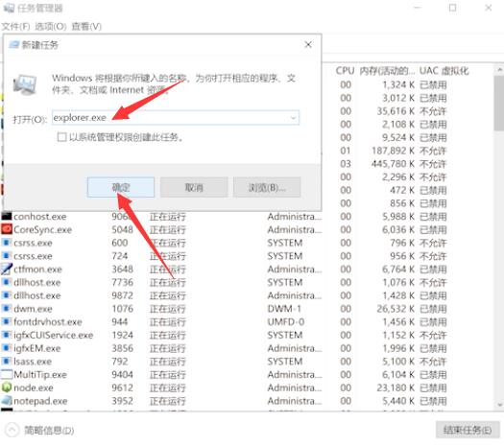Click the scrollbar down arrow in the process list
The height and width of the screenshot is (446, 504).
pyautogui.click(x=499, y=405)
